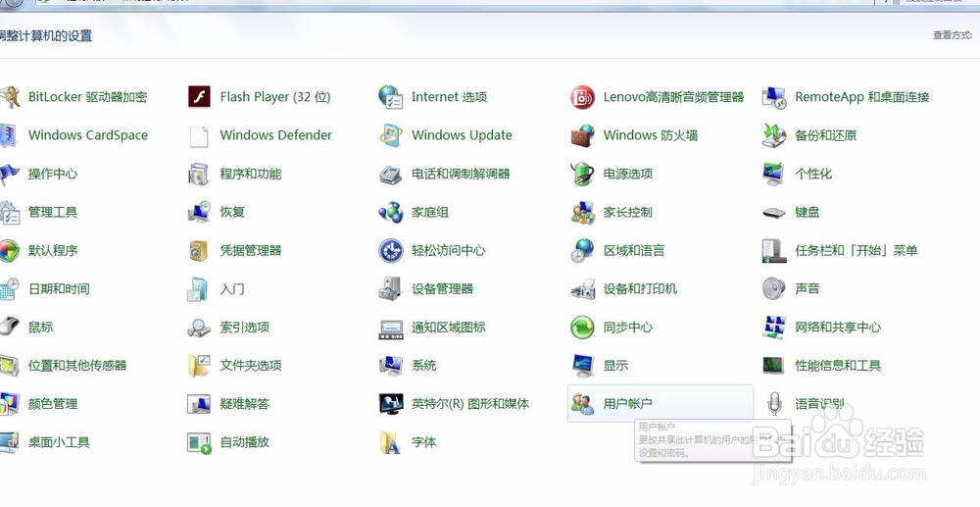Click the 键盘 keyboard icon

click(x=774, y=213)
